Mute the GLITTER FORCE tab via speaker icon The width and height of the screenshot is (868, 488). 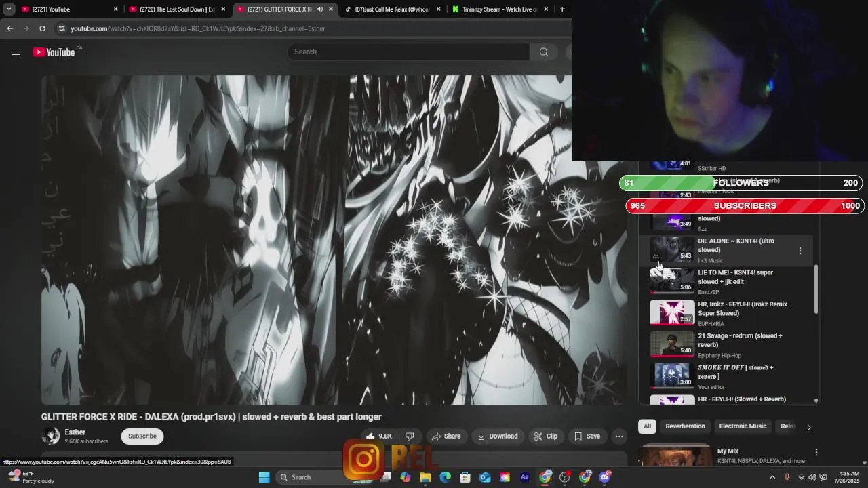coord(320,9)
